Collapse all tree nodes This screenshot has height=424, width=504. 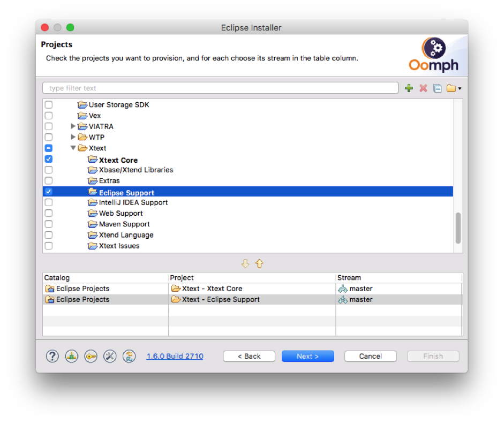coord(437,88)
